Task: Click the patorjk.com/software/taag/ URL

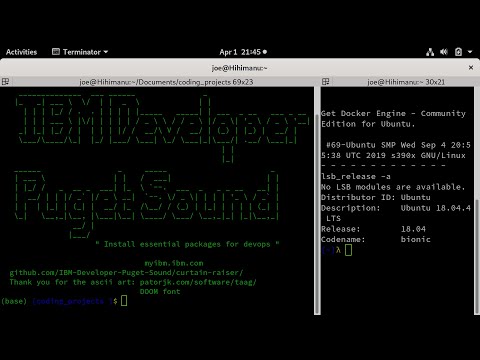Action: coord(198,282)
